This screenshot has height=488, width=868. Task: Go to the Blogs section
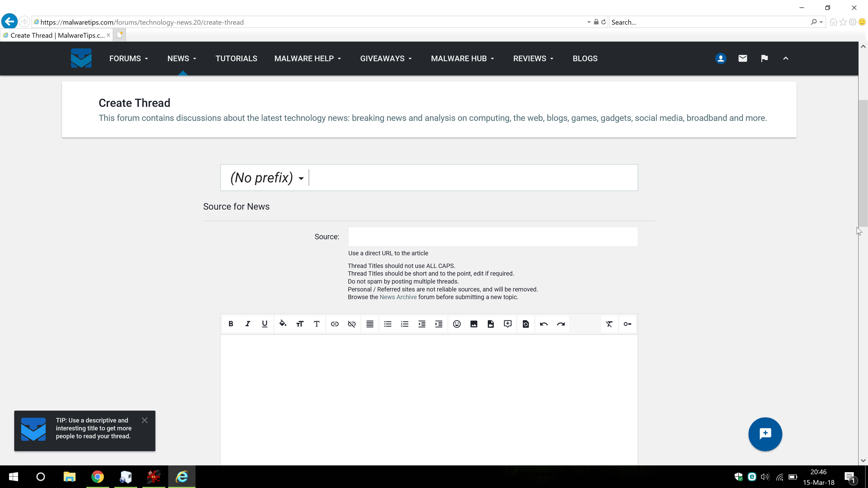585,59
